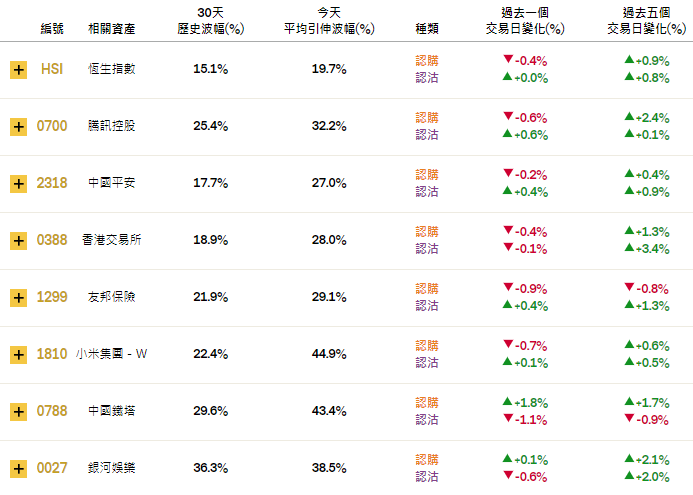
Task: Expand the 0388 香港交易所 row
Action: tap(19, 241)
